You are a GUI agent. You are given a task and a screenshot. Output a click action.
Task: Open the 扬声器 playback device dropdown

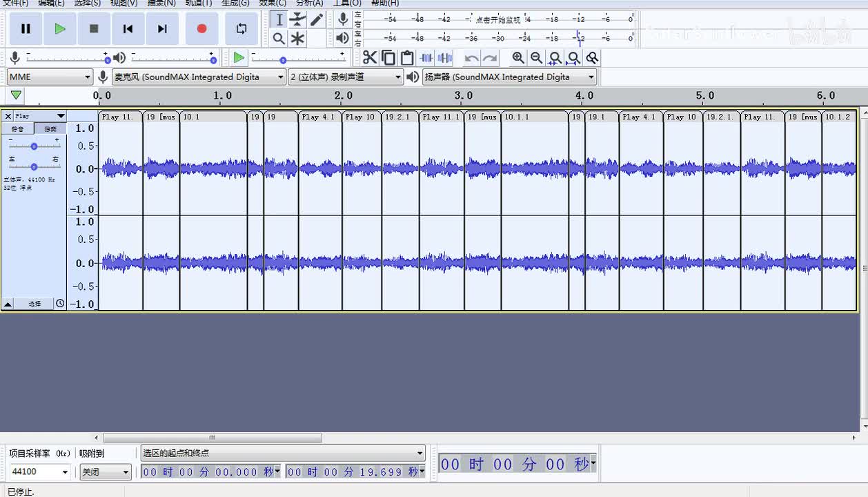[x=509, y=77]
